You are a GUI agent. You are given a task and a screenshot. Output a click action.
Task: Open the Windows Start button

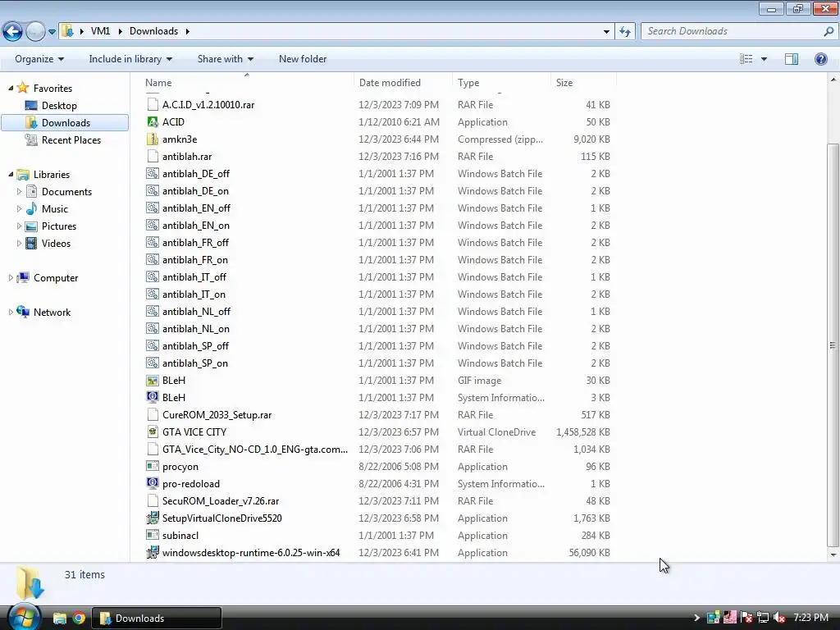[24, 617]
